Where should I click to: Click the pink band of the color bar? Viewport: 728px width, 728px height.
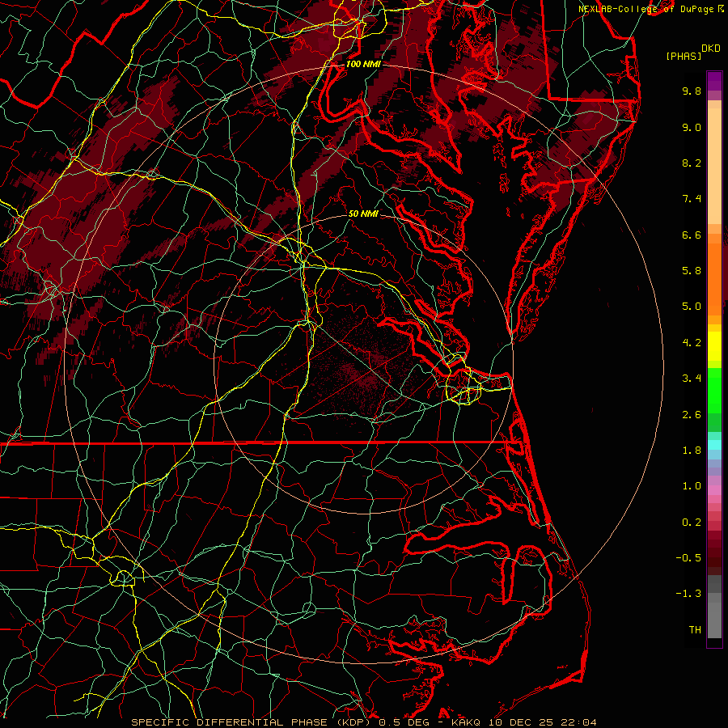click(714, 490)
